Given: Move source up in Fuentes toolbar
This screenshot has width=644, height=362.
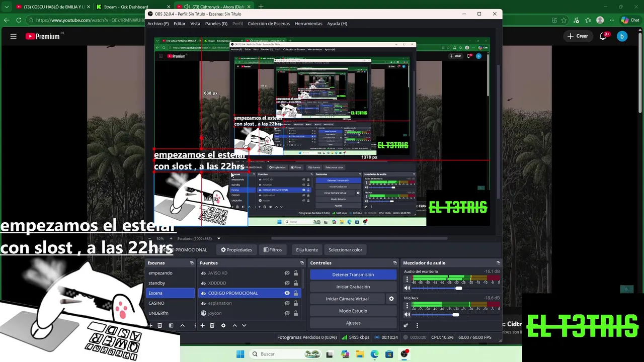Looking at the screenshot, I should coord(234,325).
